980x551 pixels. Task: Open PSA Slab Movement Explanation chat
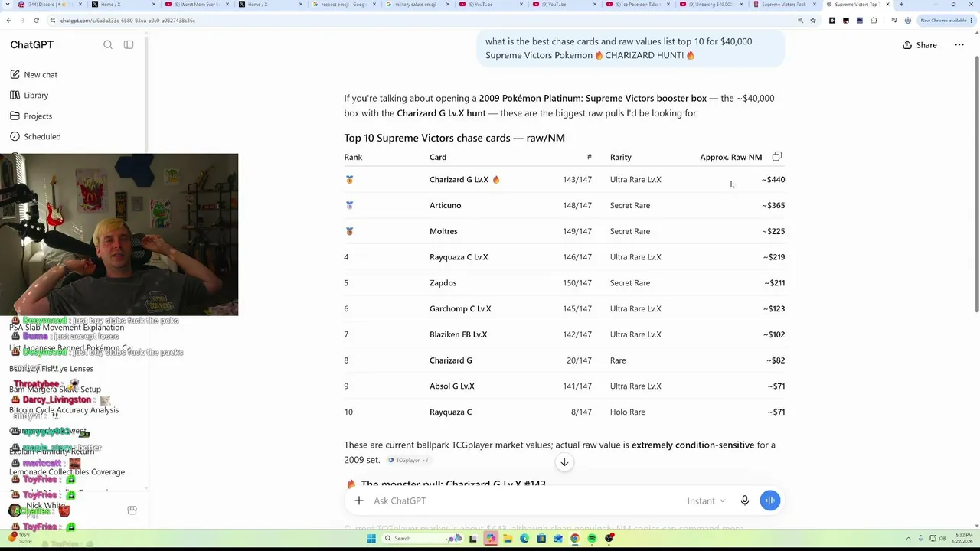click(x=67, y=328)
